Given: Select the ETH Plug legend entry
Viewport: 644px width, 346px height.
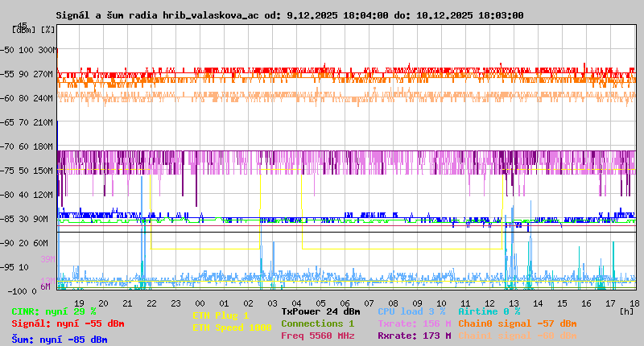Looking at the screenshot, I should tap(221, 315).
